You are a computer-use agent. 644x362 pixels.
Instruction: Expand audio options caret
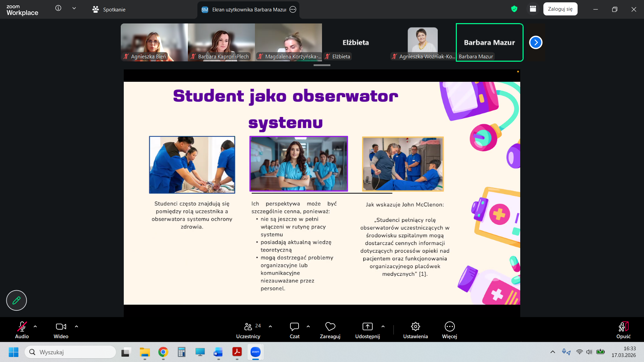click(x=35, y=326)
